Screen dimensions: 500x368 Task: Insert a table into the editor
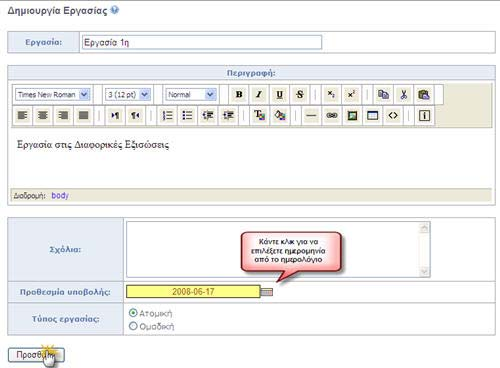pyautogui.click(x=372, y=115)
